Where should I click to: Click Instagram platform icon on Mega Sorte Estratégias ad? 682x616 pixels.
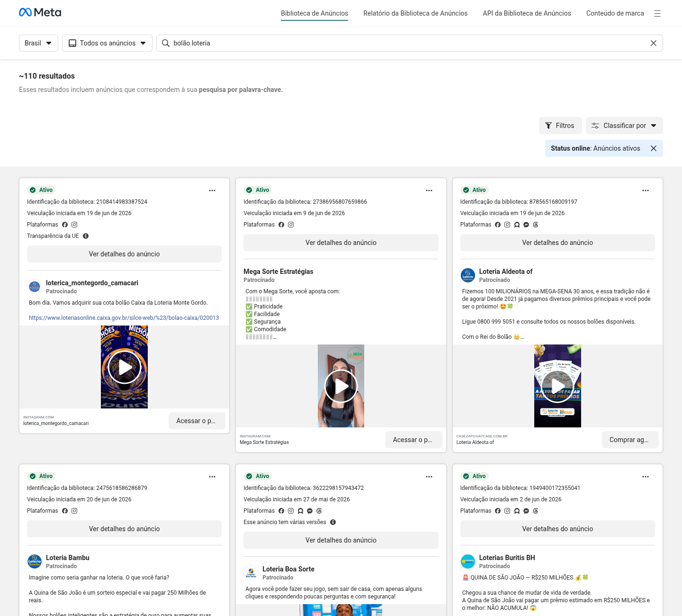pyautogui.click(x=291, y=225)
